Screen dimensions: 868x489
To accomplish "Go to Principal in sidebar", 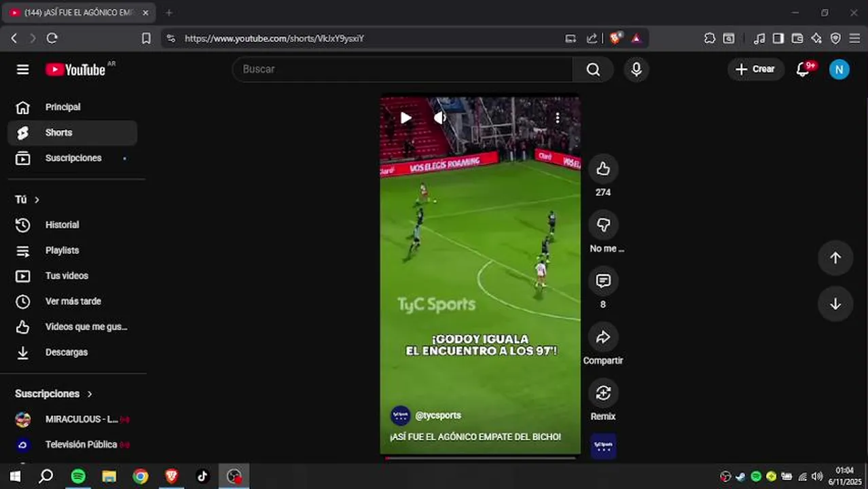I will pos(73,107).
